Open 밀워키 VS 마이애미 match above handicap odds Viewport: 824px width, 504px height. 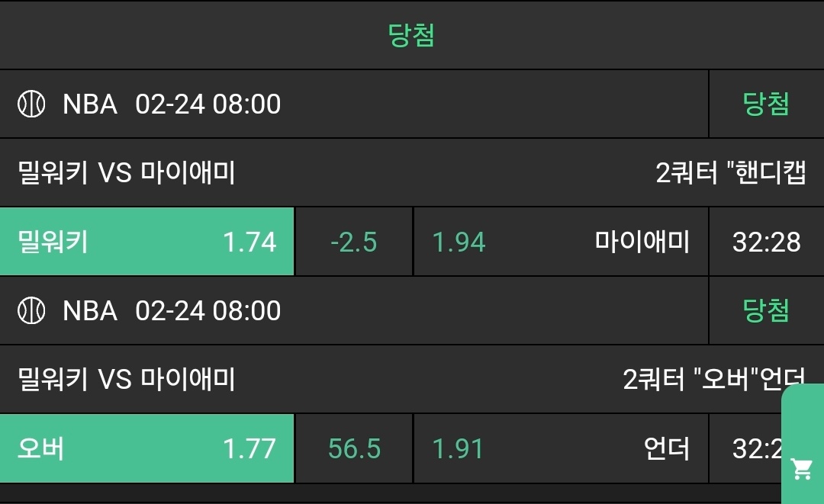point(127,173)
